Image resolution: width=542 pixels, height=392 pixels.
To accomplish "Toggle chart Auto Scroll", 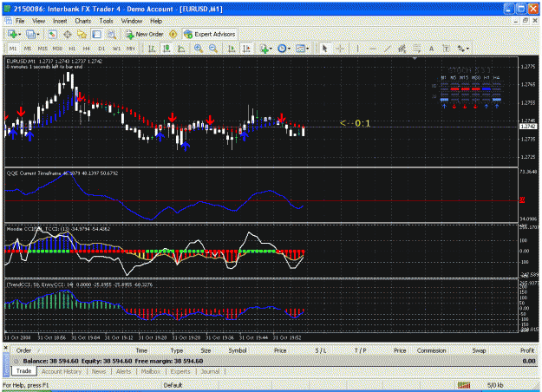I will [x=232, y=49].
